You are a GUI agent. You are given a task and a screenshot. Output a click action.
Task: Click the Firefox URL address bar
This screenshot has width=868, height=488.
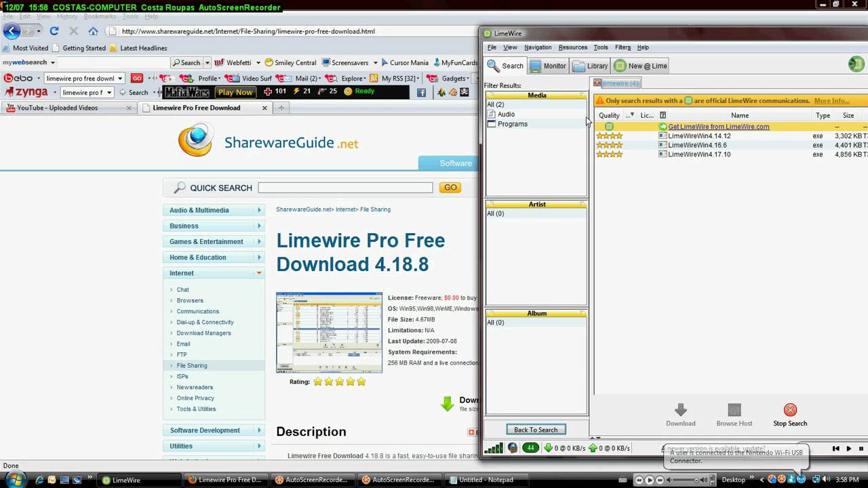(x=292, y=31)
